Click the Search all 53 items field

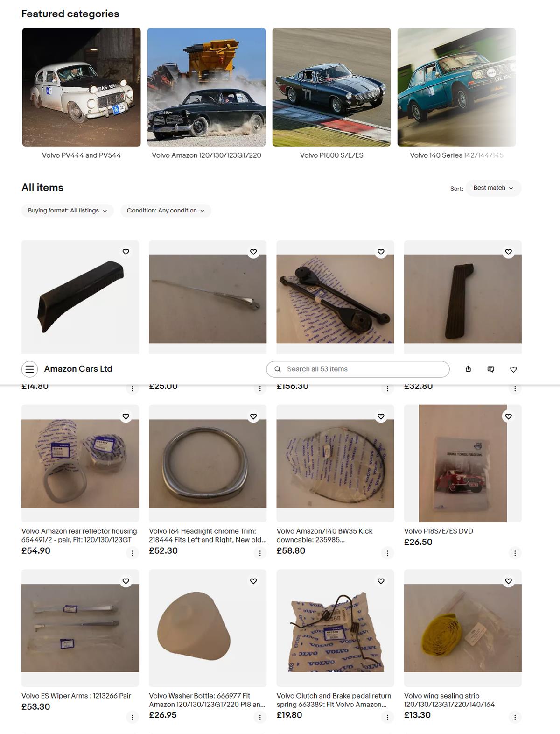pos(358,369)
